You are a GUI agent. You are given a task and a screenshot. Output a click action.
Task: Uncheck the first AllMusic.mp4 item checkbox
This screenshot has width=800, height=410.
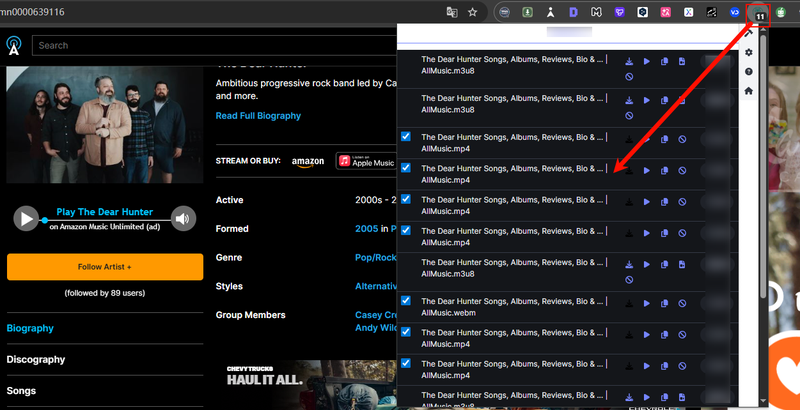tap(406, 137)
